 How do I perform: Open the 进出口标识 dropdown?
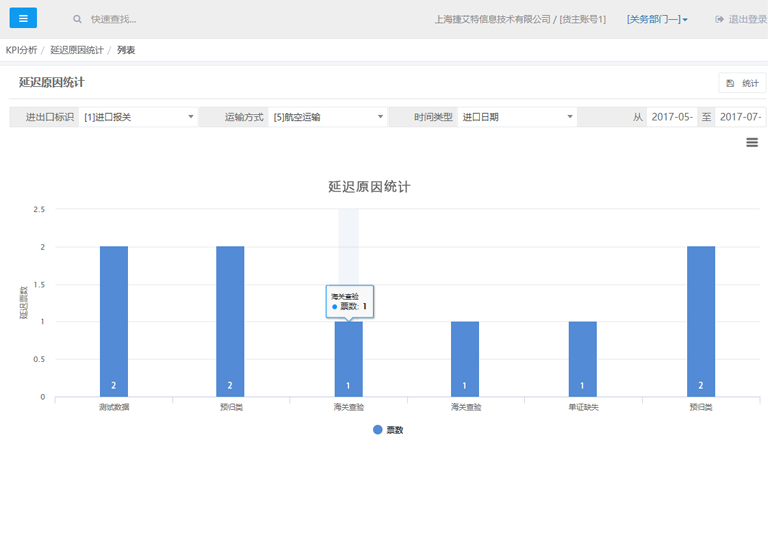(x=138, y=117)
